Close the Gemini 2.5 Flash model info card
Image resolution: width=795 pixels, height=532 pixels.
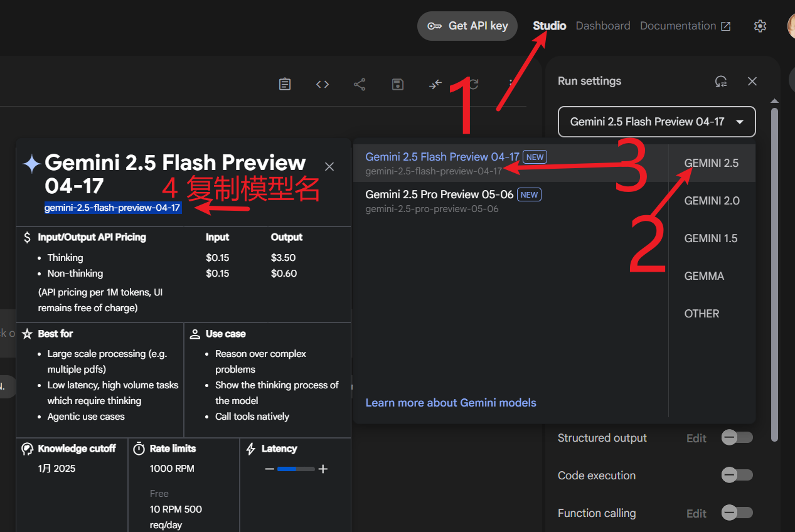pos(329,166)
